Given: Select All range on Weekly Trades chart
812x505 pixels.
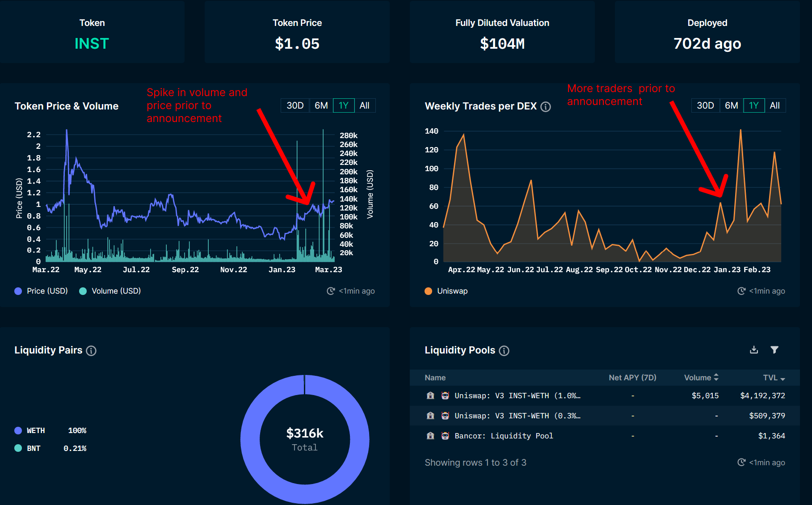Looking at the screenshot, I should pos(775,105).
